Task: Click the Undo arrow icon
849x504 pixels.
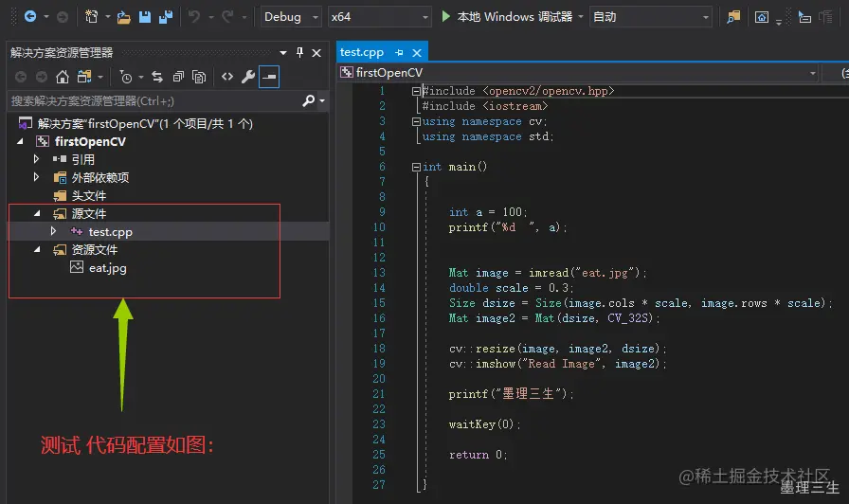Action: coord(194,17)
